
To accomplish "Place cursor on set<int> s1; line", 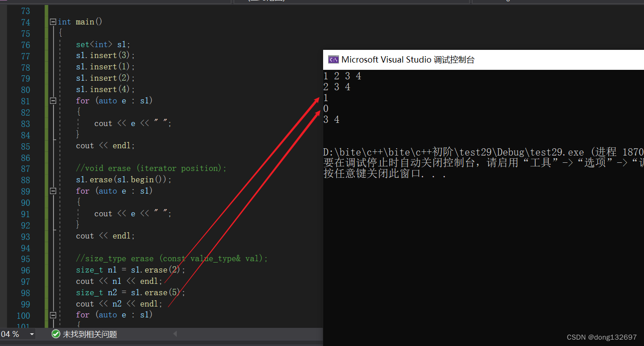I will (x=103, y=44).
